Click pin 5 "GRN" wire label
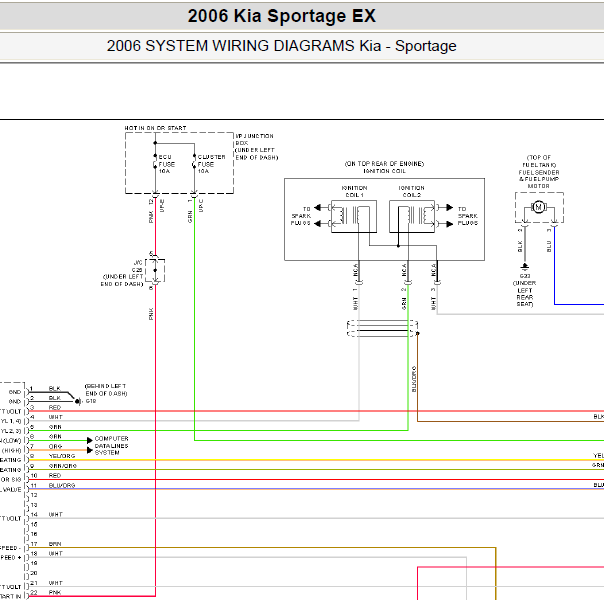The height and width of the screenshot is (600, 604). click(x=55, y=427)
